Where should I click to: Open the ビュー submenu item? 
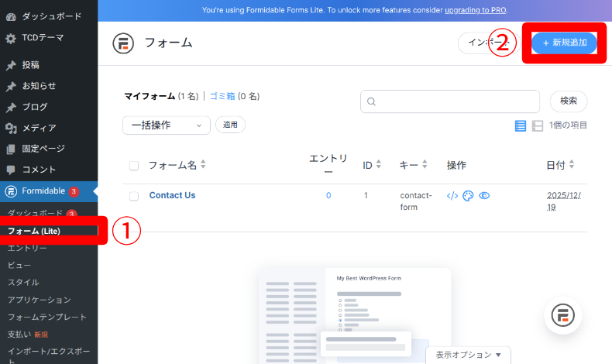pyautogui.click(x=19, y=266)
